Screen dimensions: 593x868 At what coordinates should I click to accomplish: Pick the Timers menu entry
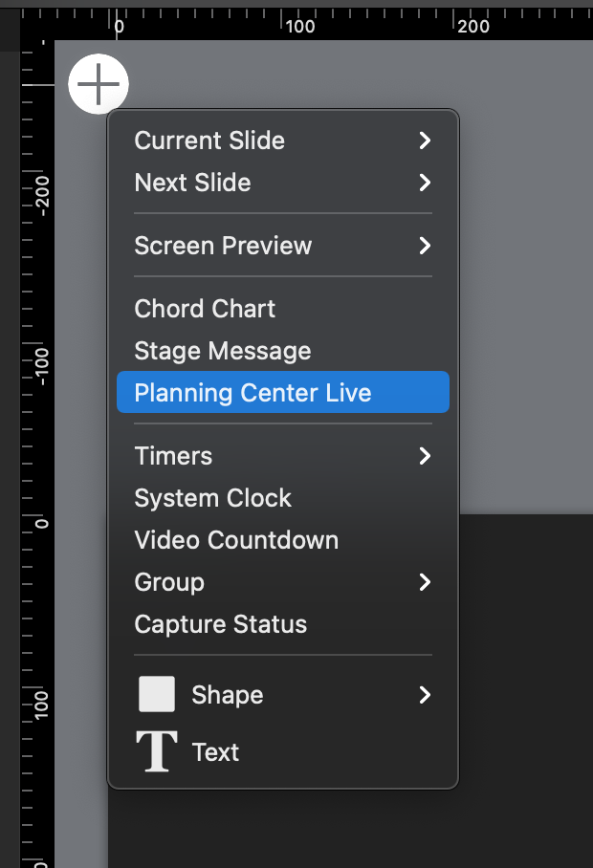click(173, 456)
